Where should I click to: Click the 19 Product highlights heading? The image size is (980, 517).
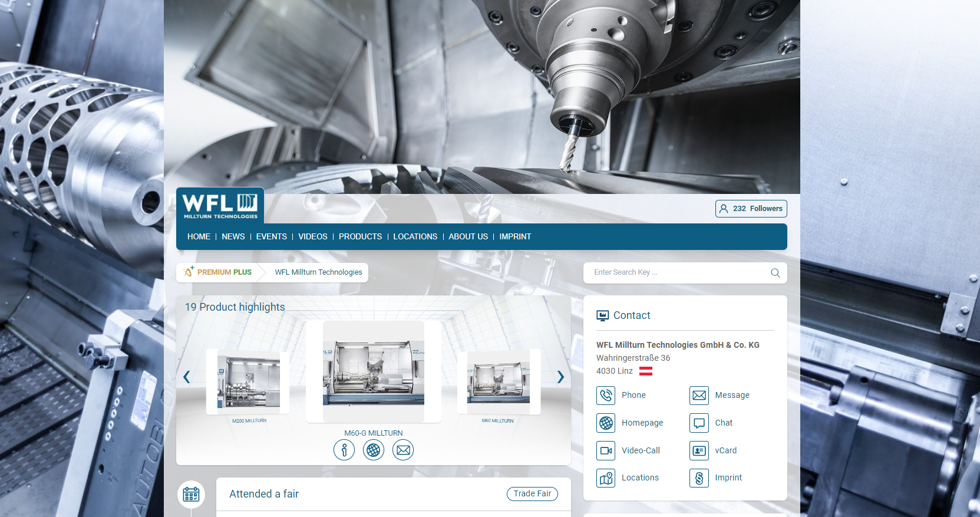click(x=235, y=307)
